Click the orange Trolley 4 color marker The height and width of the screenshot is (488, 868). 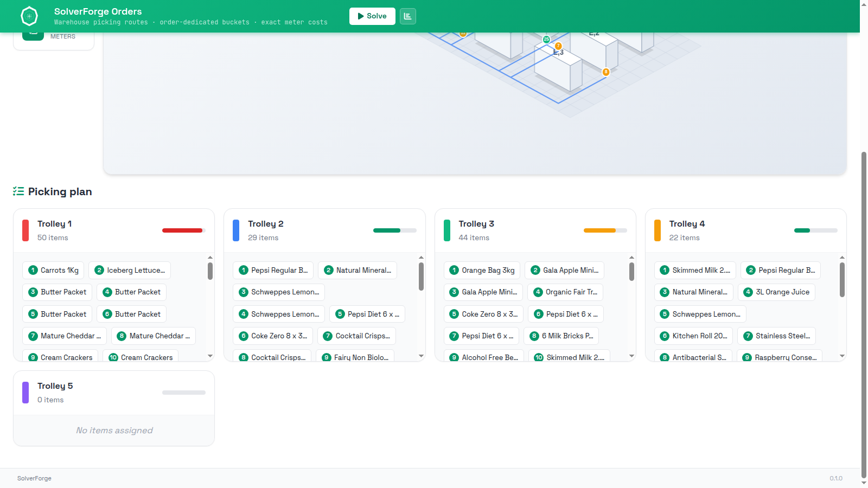tap(658, 230)
